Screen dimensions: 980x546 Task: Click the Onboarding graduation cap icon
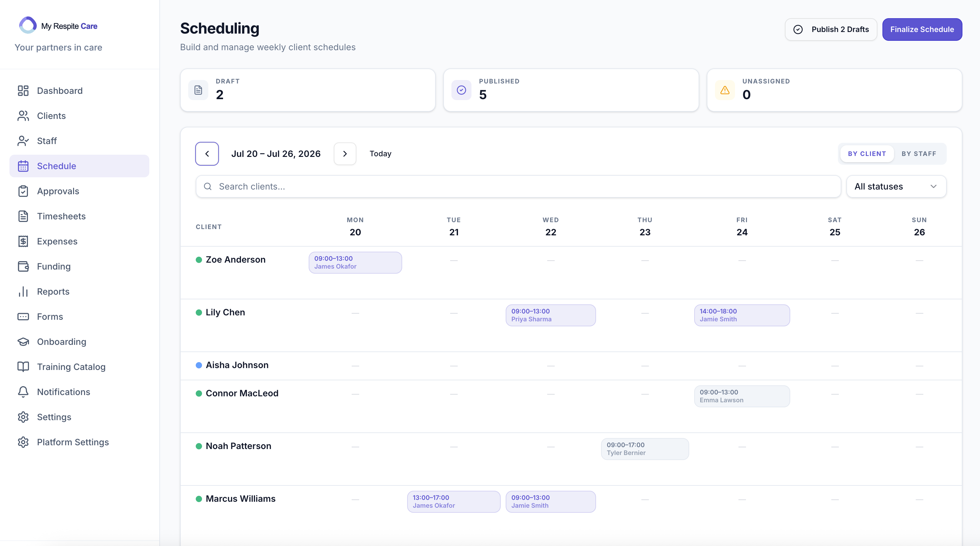[23, 342]
